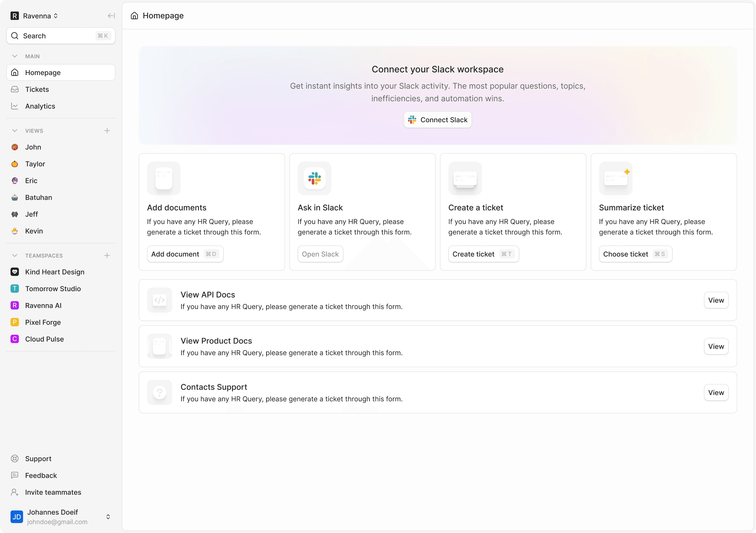
Task: Go to Analytics in the sidebar
Action: pyautogui.click(x=40, y=106)
